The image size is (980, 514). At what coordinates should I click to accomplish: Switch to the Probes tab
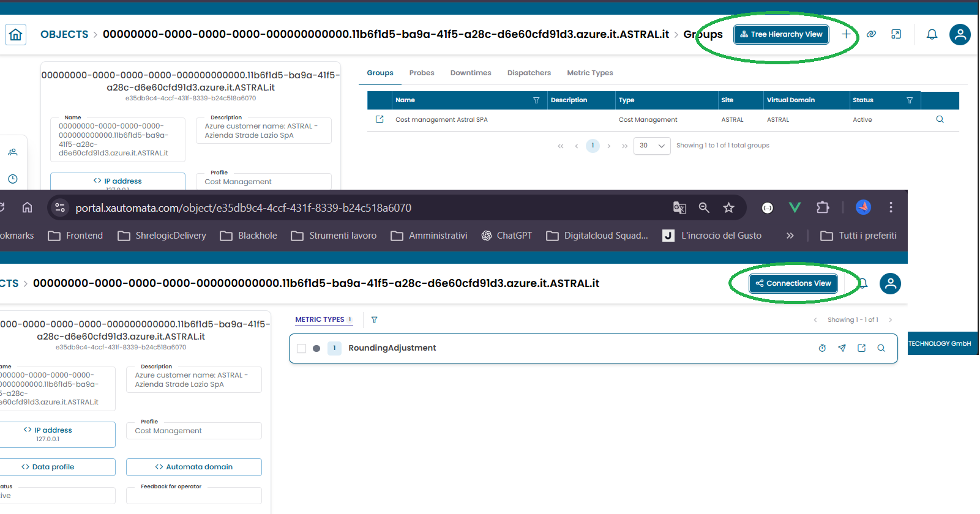point(422,73)
